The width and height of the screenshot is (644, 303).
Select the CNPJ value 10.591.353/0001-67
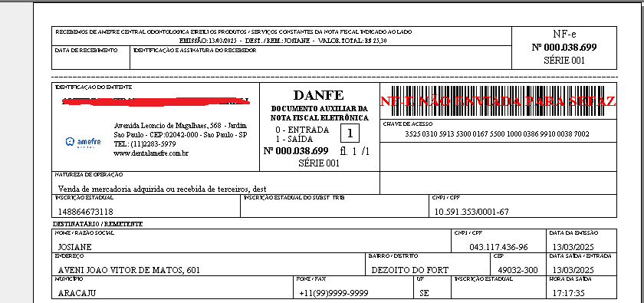click(x=472, y=212)
